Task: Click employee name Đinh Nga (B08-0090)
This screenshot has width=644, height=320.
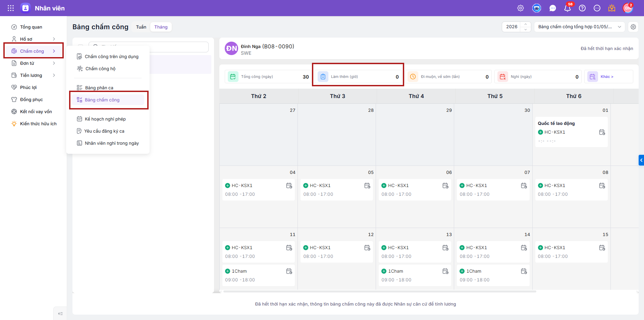Action: click(267, 46)
